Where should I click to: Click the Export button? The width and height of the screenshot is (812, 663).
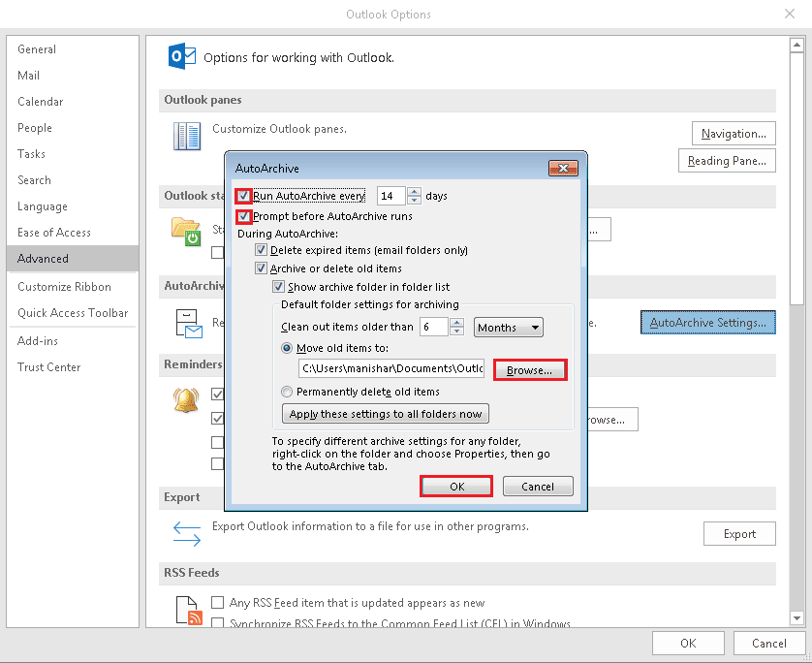[739, 534]
